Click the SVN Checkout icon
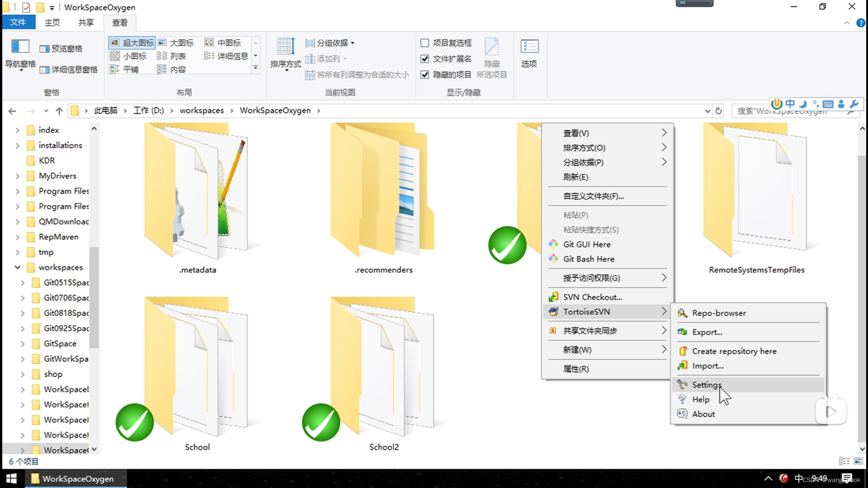868x488 pixels. pyautogui.click(x=554, y=297)
